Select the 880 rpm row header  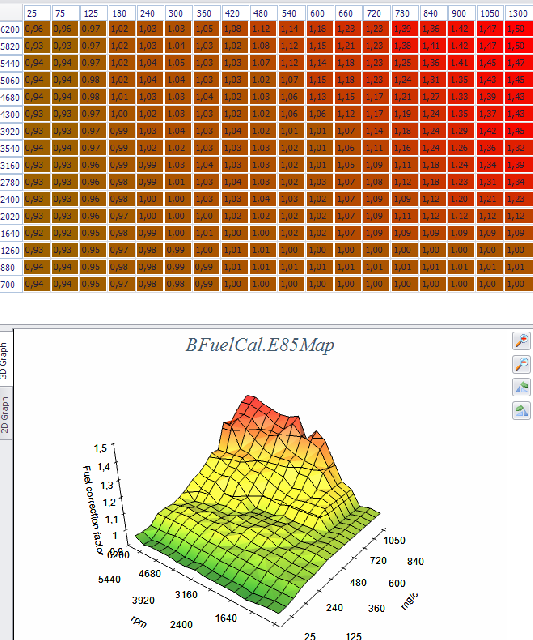(x=11, y=267)
